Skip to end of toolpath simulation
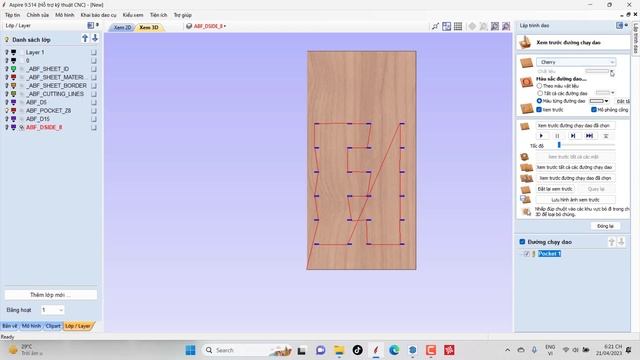The height and width of the screenshot is (360, 640). (589, 136)
